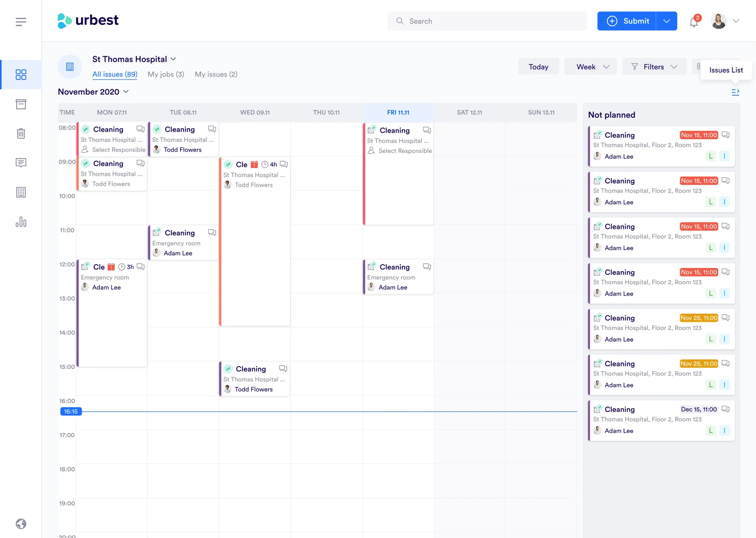Switch to the My issues (2) tab
Viewport: 756px width, 538px height.
(216, 74)
